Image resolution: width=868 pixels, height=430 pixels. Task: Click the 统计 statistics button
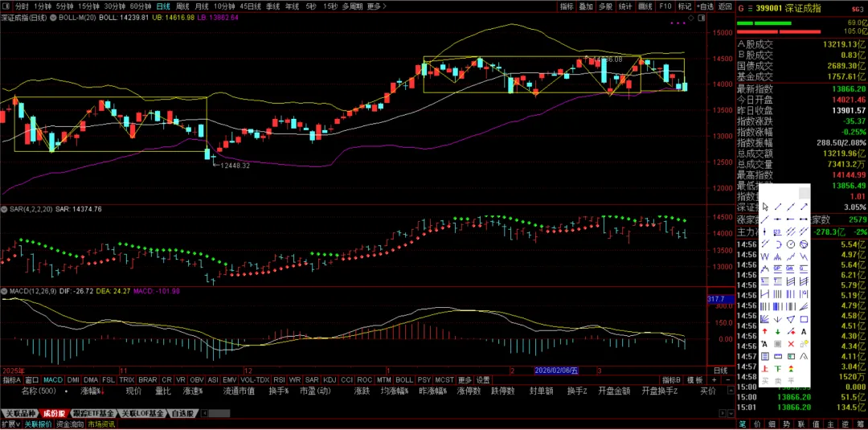[x=625, y=6]
